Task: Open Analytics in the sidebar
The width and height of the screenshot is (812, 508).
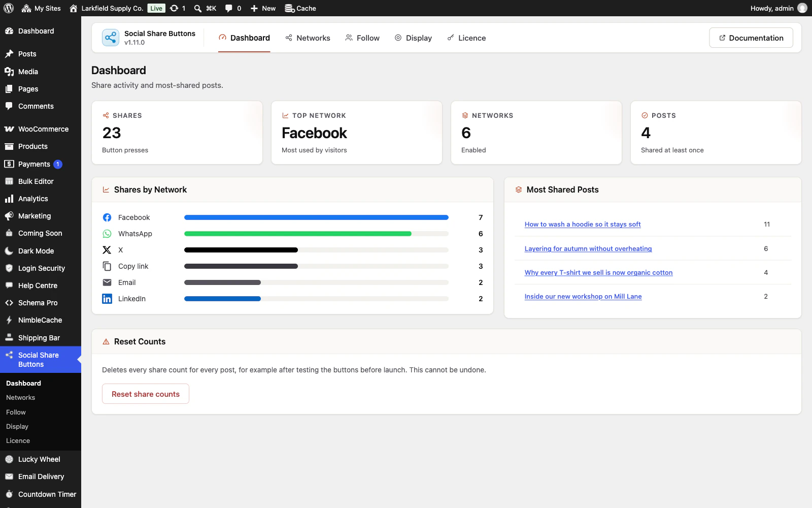Action: point(41,199)
